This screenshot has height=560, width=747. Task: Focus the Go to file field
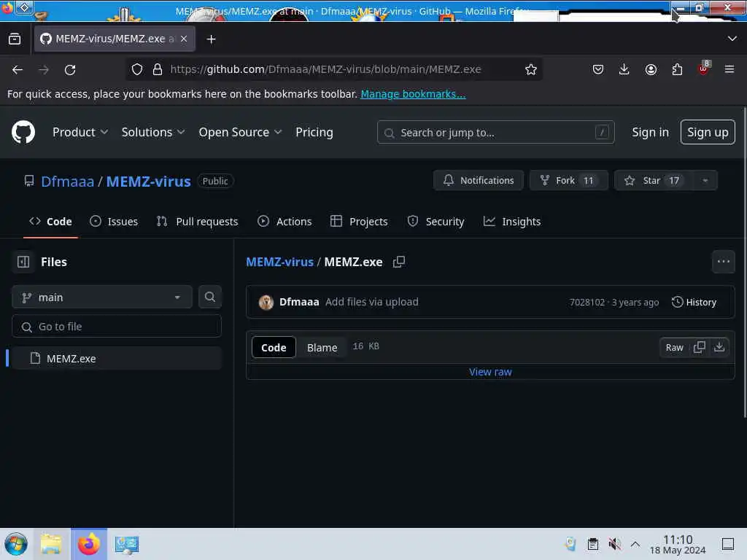click(117, 326)
